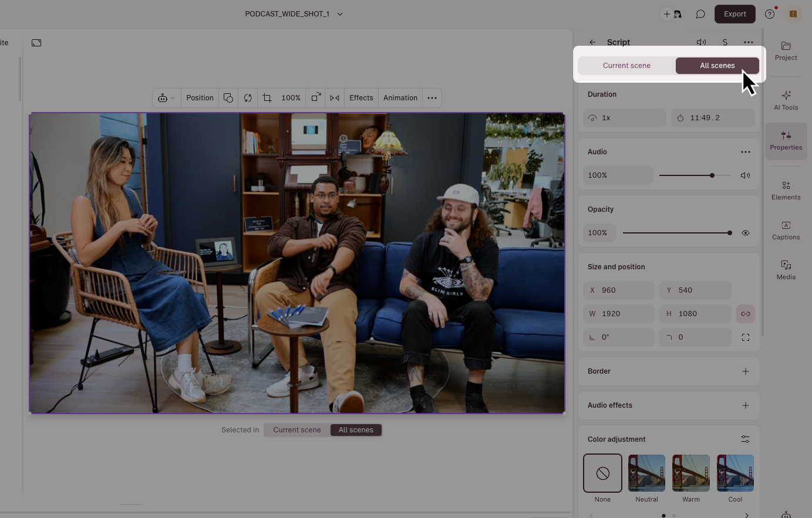Screen dimensions: 812x518
Task: Open the Elements panel
Action: [x=786, y=189]
